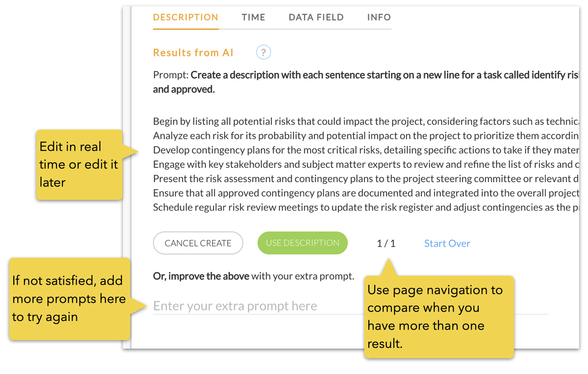The width and height of the screenshot is (588, 374).
Task: Open the TIME tab
Action: pyautogui.click(x=254, y=17)
